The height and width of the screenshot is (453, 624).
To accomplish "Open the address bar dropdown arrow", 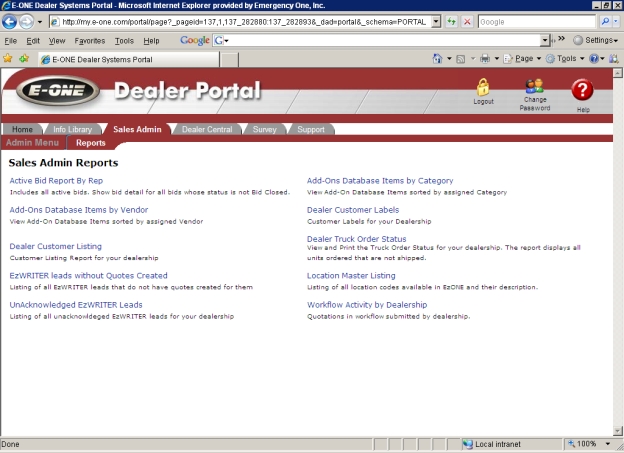I will tap(436, 21).
